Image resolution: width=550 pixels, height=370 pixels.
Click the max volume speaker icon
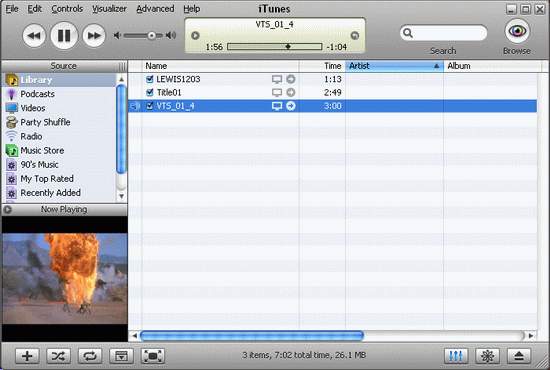tap(171, 35)
